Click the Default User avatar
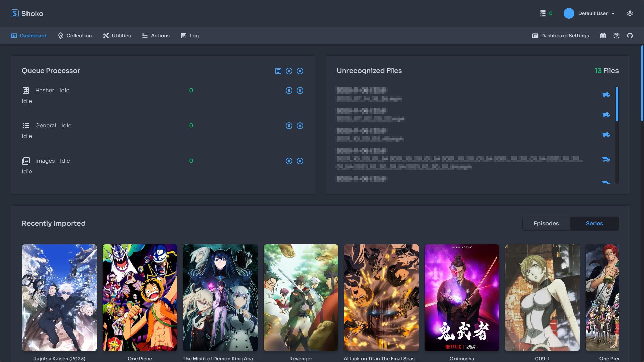This screenshot has height=362, width=644. [x=569, y=13]
